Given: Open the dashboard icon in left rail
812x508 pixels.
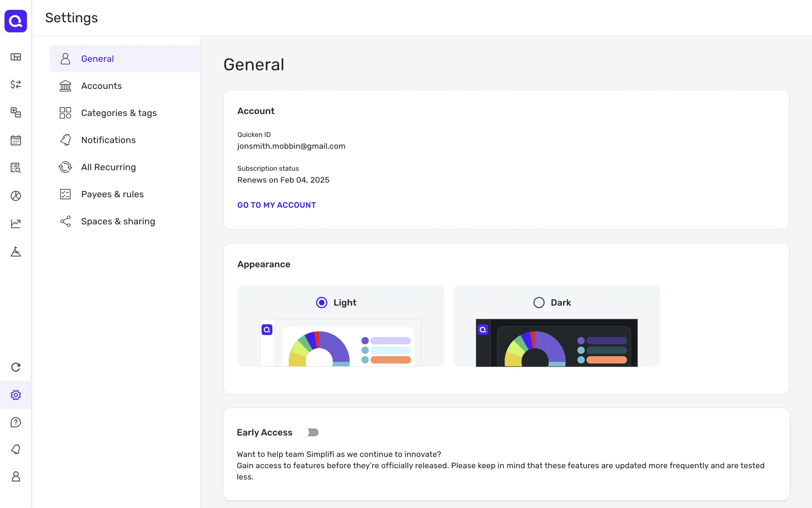Looking at the screenshot, I should [x=16, y=57].
